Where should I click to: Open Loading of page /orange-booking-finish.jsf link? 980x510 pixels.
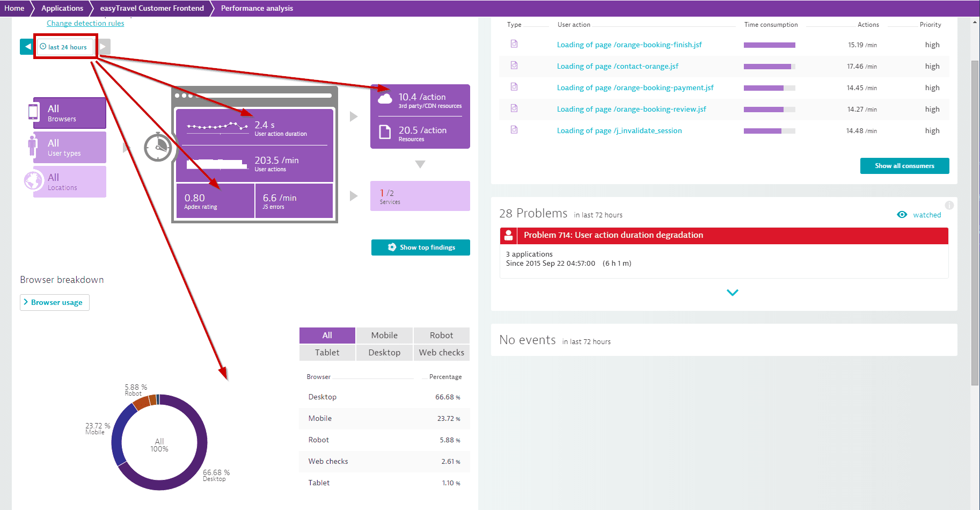(630, 45)
